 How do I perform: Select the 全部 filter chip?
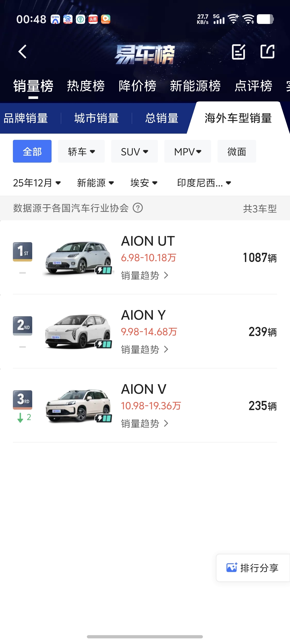[32, 151]
